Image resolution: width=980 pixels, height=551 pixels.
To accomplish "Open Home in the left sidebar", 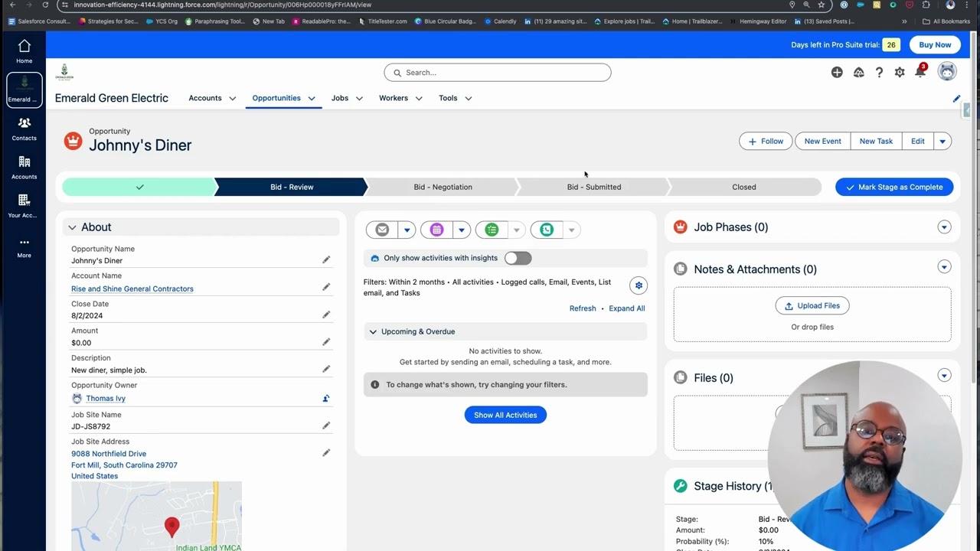I will pos(24,51).
